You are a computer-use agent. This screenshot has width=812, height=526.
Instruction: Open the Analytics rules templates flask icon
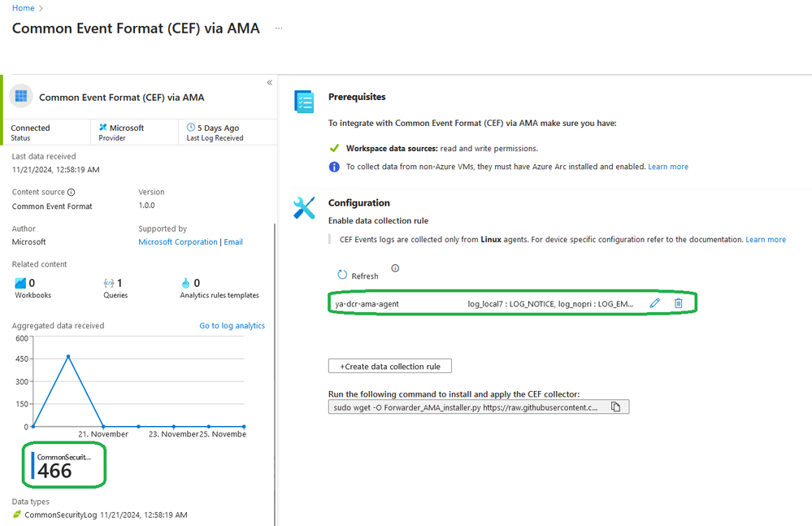click(186, 283)
